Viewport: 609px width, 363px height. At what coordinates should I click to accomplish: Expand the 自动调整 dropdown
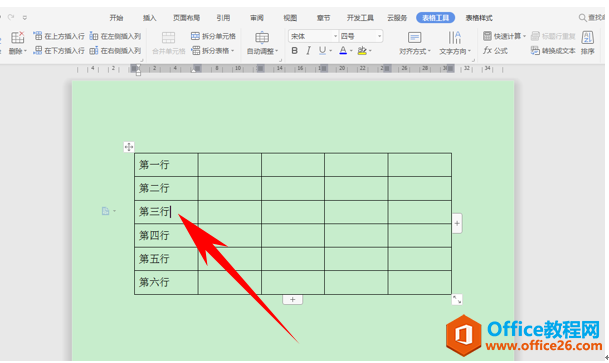(x=277, y=51)
